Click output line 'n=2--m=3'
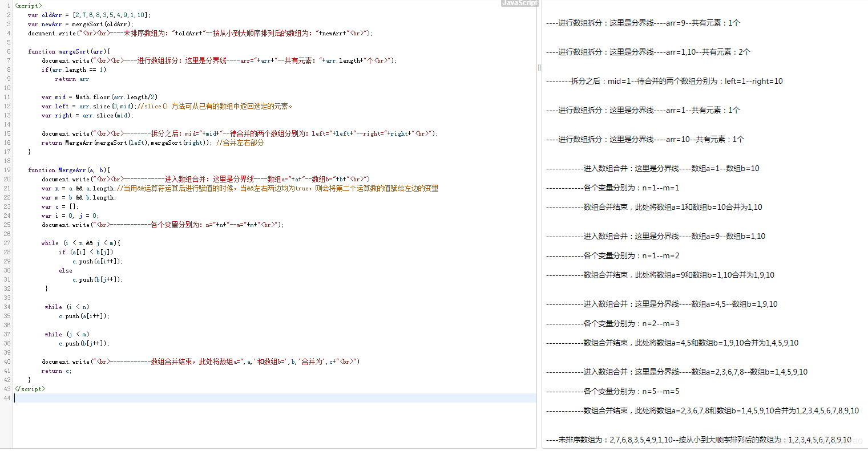Image resolution: width=868 pixels, height=451 pixels. (612, 323)
